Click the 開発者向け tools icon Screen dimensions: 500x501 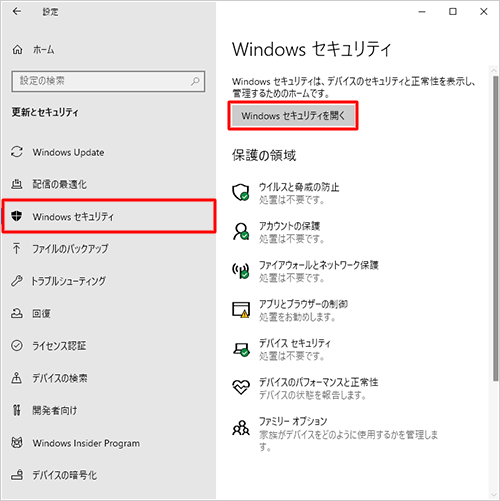[17, 410]
